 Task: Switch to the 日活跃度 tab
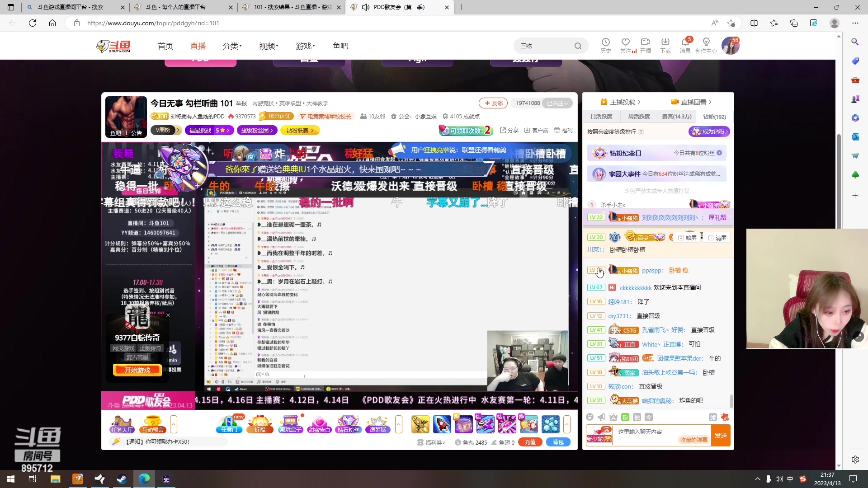[602, 116]
